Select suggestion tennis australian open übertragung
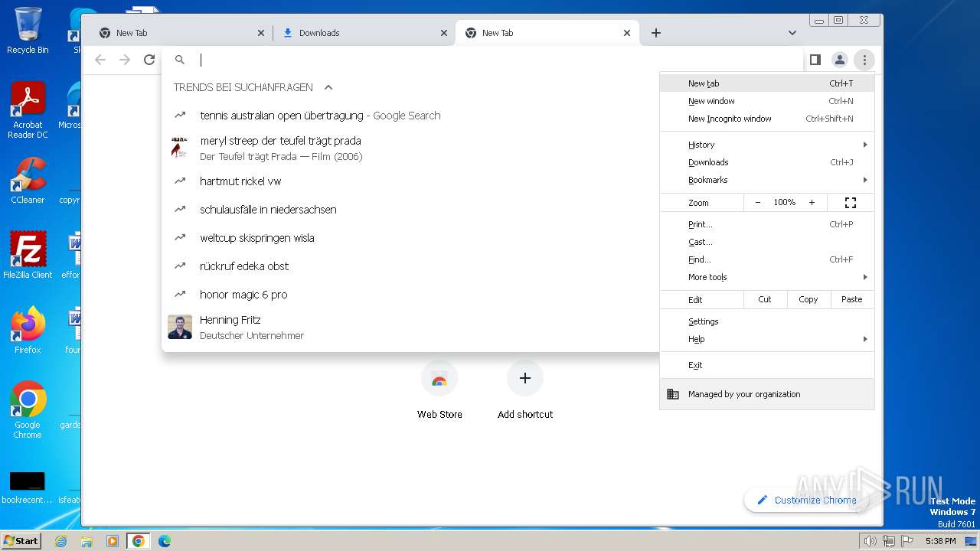This screenshot has height=551, width=980. [410, 116]
